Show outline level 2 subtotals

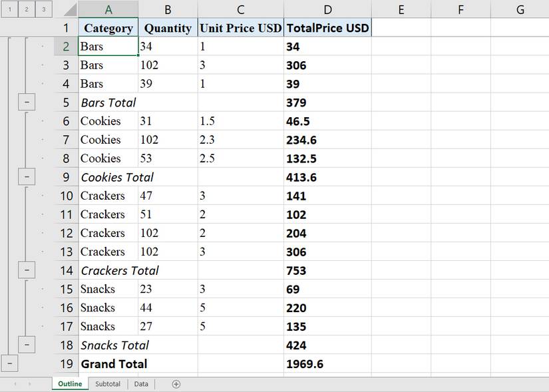[27, 9]
